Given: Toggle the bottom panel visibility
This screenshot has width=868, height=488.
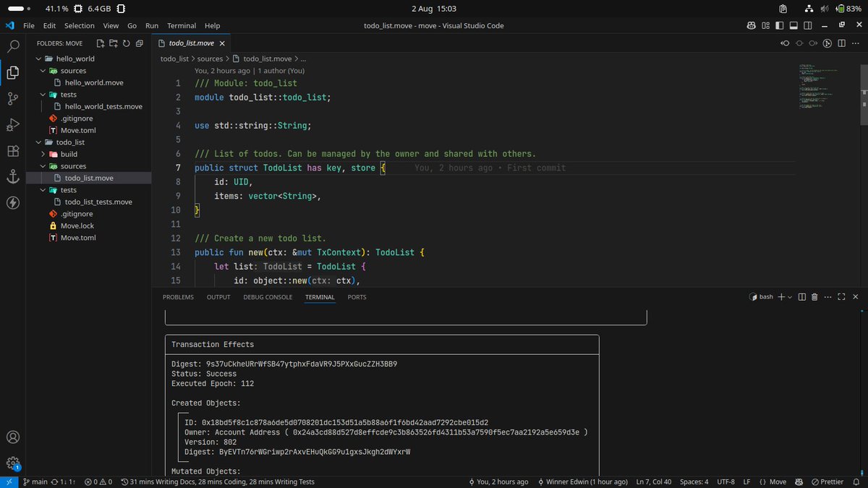Looking at the screenshot, I should (x=793, y=25).
